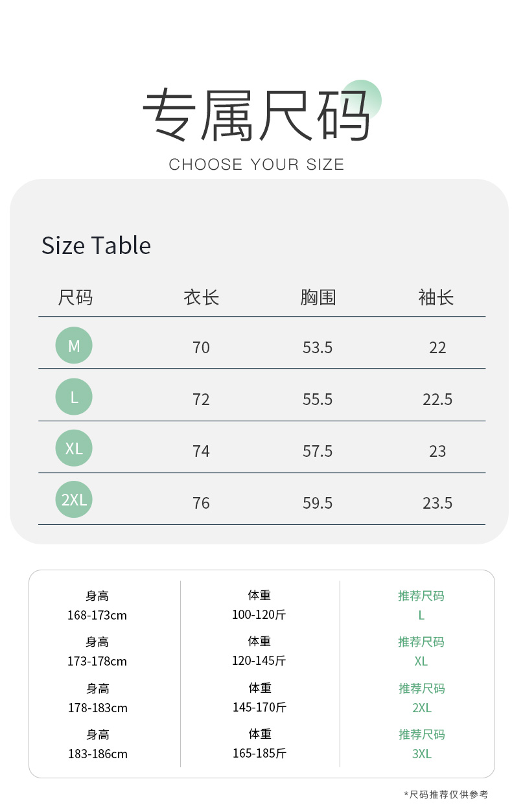Image resolution: width=512 pixels, height=812 pixels.
Task: Select the 袖长 column header
Action: tap(436, 297)
